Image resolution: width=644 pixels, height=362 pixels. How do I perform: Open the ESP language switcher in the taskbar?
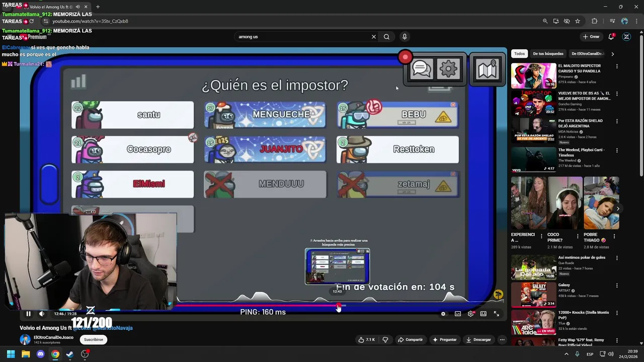(x=590, y=354)
